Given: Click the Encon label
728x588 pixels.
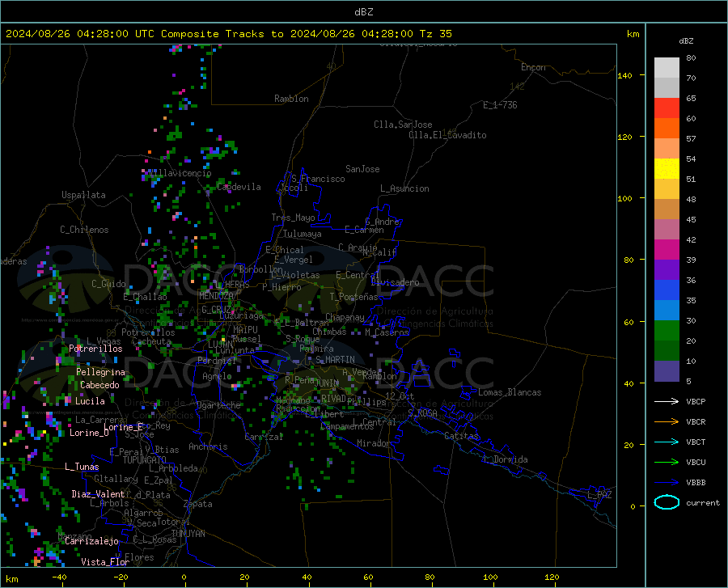Looking at the screenshot, I should click(533, 67).
